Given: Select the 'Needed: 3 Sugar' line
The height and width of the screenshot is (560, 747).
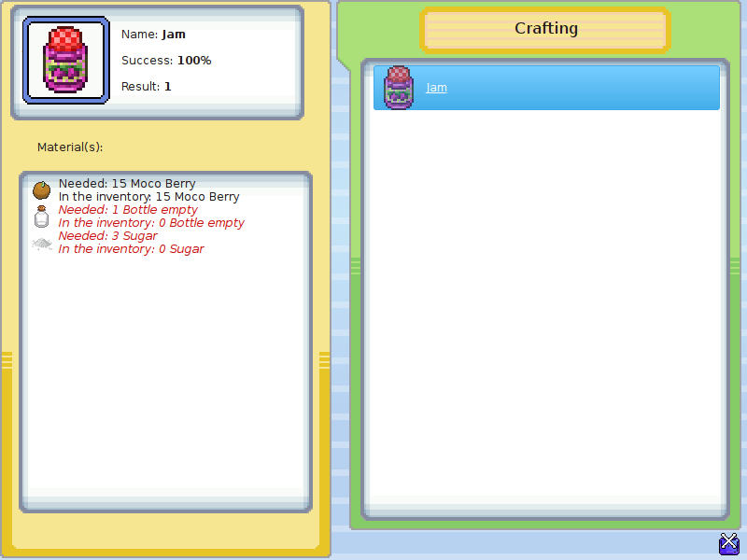Looking at the screenshot, I should point(107,236).
